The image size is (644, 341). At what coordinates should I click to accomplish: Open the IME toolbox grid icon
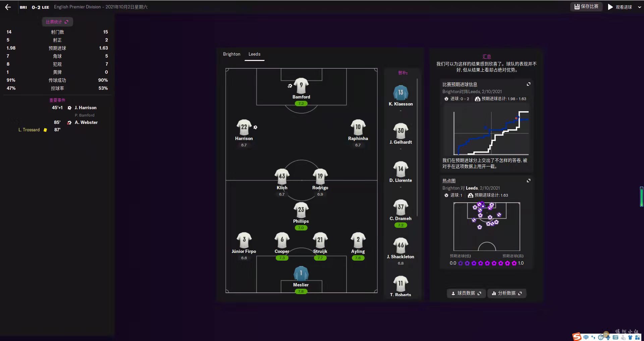(x=637, y=337)
